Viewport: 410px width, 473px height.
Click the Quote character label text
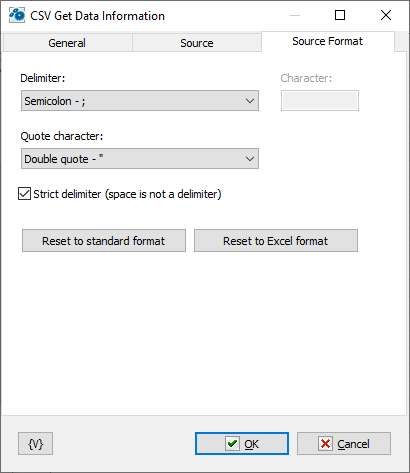62,136
